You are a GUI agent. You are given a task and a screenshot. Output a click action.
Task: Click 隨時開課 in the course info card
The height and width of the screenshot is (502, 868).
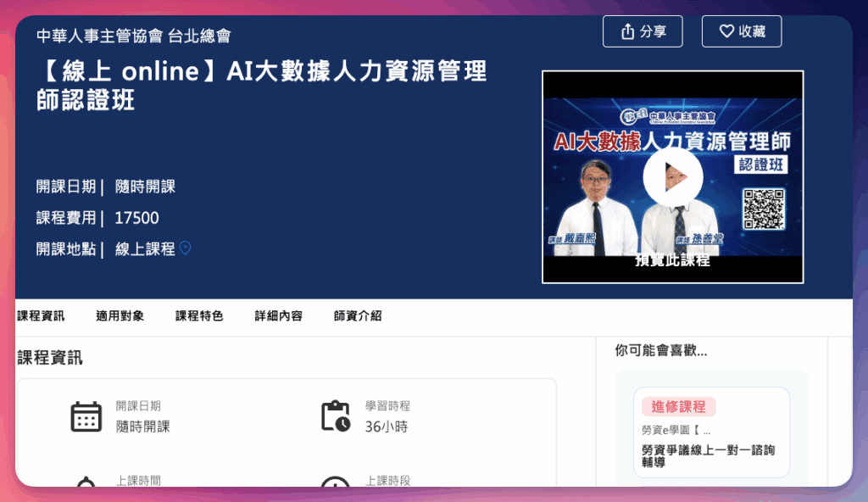142,427
